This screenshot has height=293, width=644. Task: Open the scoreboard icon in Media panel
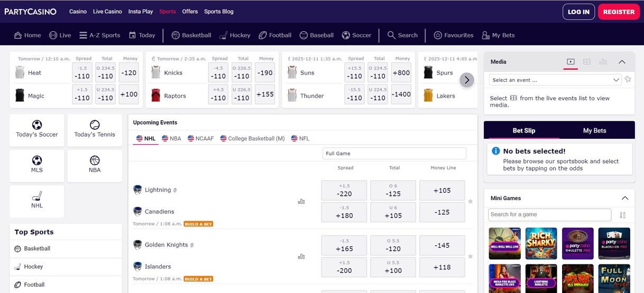click(586, 62)
